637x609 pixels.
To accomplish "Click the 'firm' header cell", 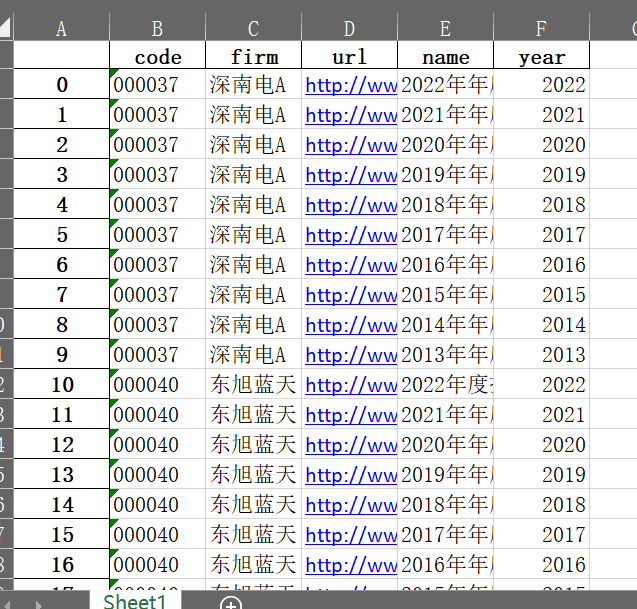I will [254, 55].
